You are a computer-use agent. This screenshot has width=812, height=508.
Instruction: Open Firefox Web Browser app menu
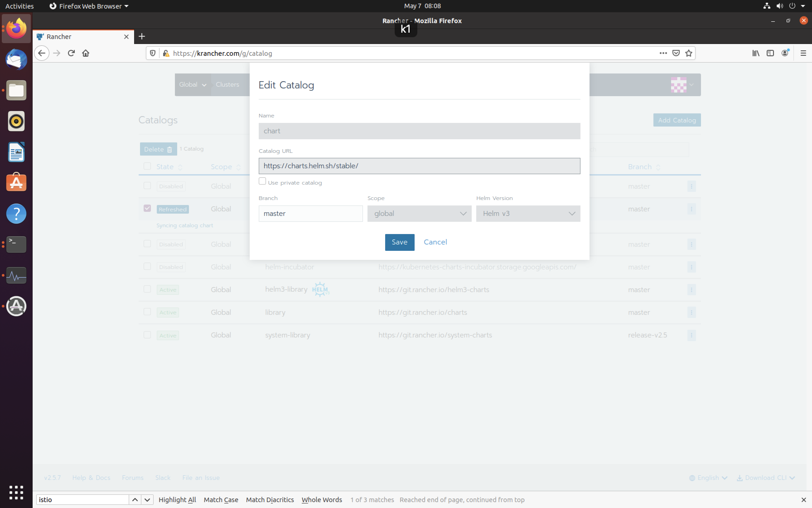pos(89,6)
